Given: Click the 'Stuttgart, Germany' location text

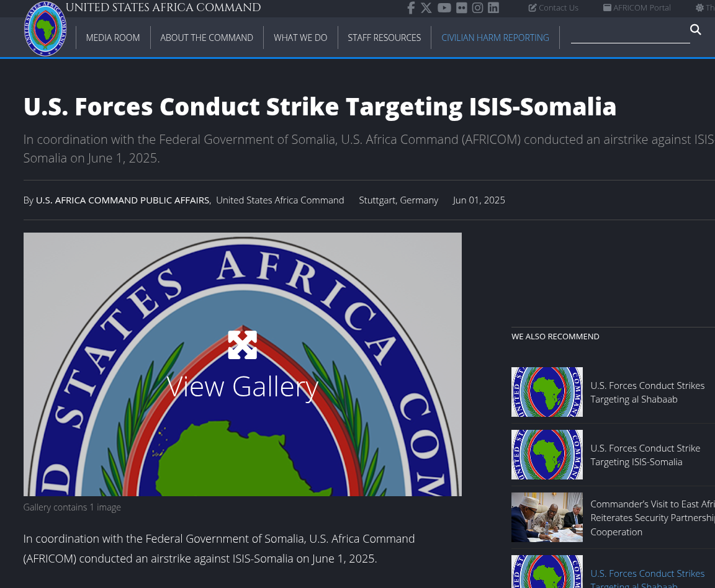Looking at the screenshot, I should [x=398, y=200].
